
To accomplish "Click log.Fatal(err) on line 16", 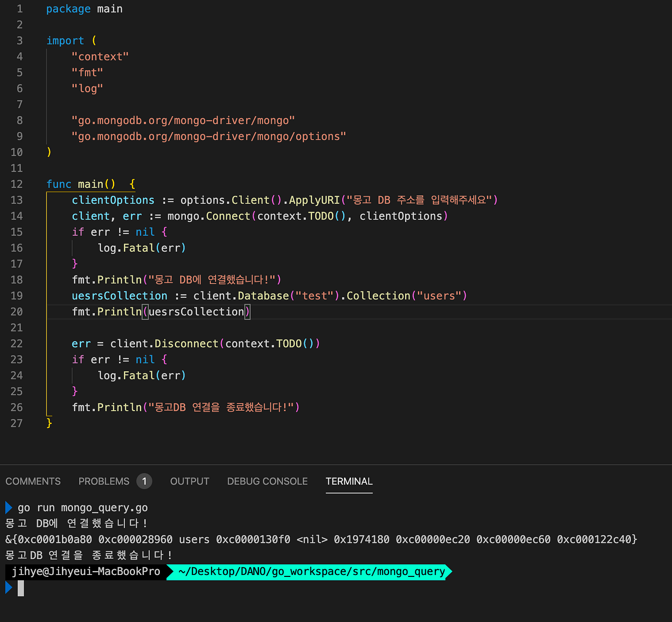I will coord(142,248).
